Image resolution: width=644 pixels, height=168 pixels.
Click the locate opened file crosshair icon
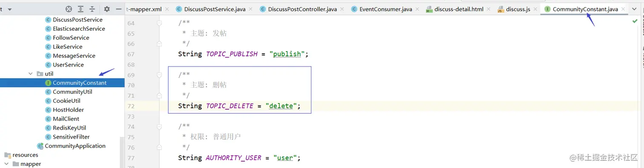click(69, 9)
